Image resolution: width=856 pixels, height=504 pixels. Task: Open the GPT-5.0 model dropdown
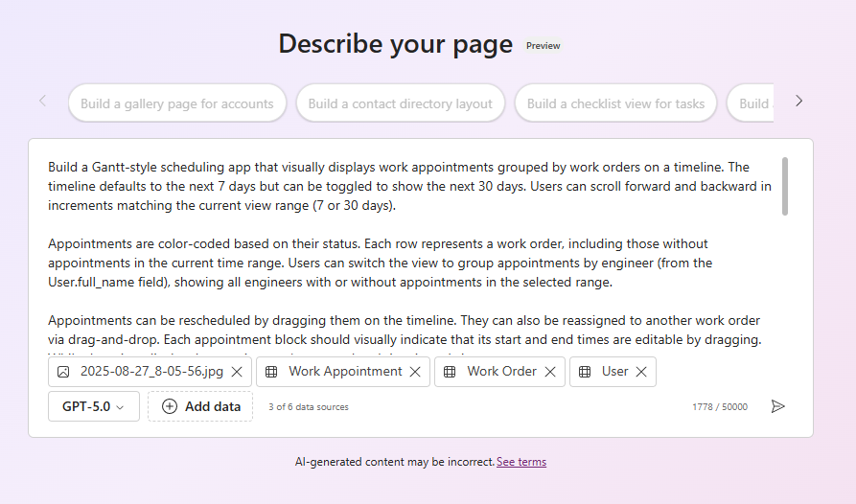coord(93,406)
